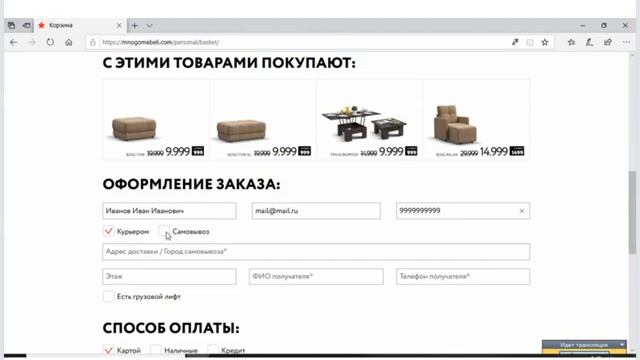The image size is (640, 360).
Task: Click the phone field 9999999999
Action: 463,211
